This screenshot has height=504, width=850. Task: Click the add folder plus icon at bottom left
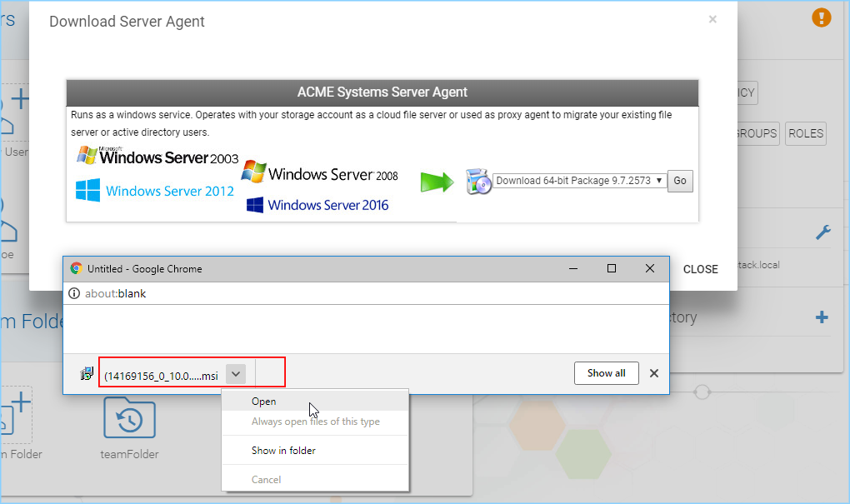pos(21,402)
